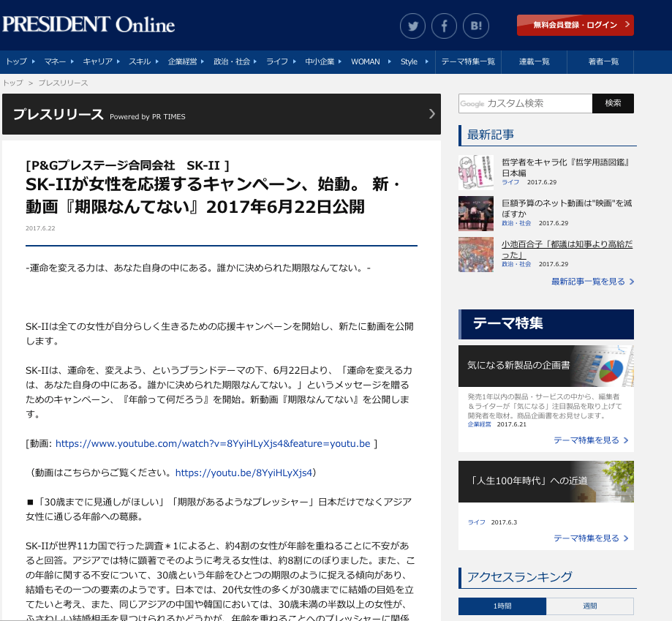The image size is (672, 621).
Task: Click the プレスリリース breadcrumb link
Action: [63, 83]
